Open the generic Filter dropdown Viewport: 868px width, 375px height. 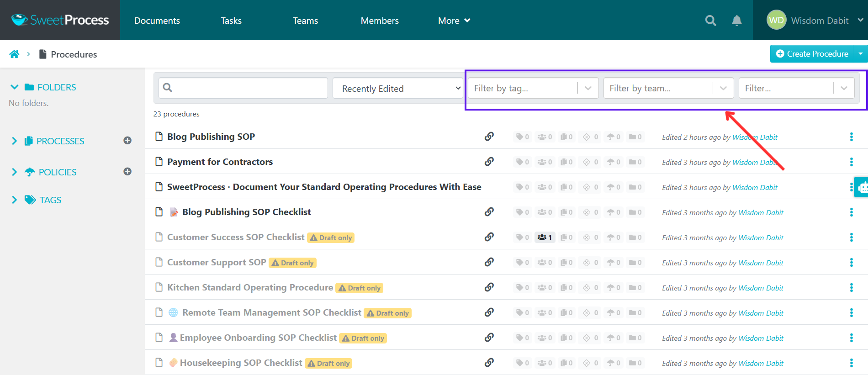tap(796, 88)
